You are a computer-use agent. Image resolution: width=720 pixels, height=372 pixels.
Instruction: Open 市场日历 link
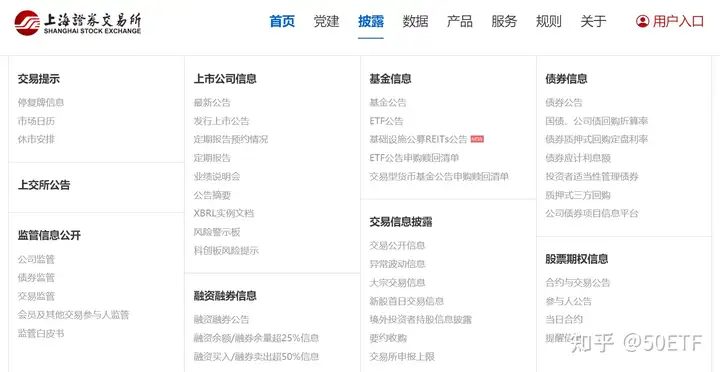click(x=36, y=121)
